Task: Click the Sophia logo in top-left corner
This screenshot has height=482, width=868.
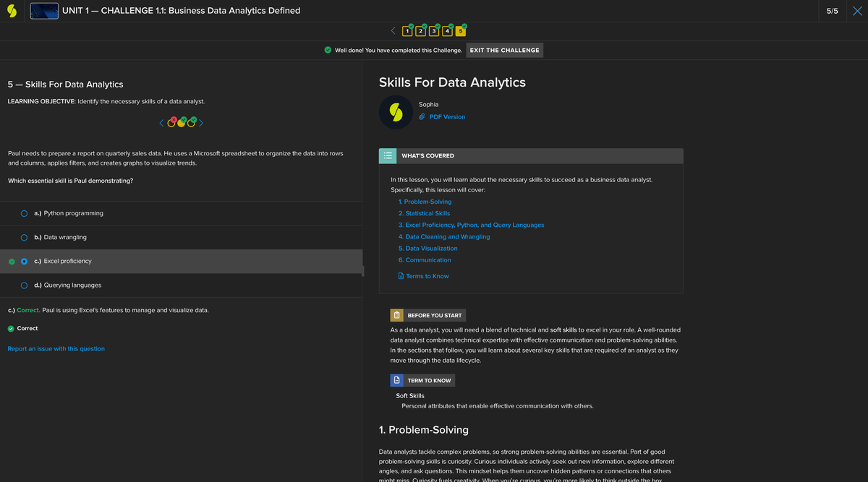Action: tap(12, 11)
